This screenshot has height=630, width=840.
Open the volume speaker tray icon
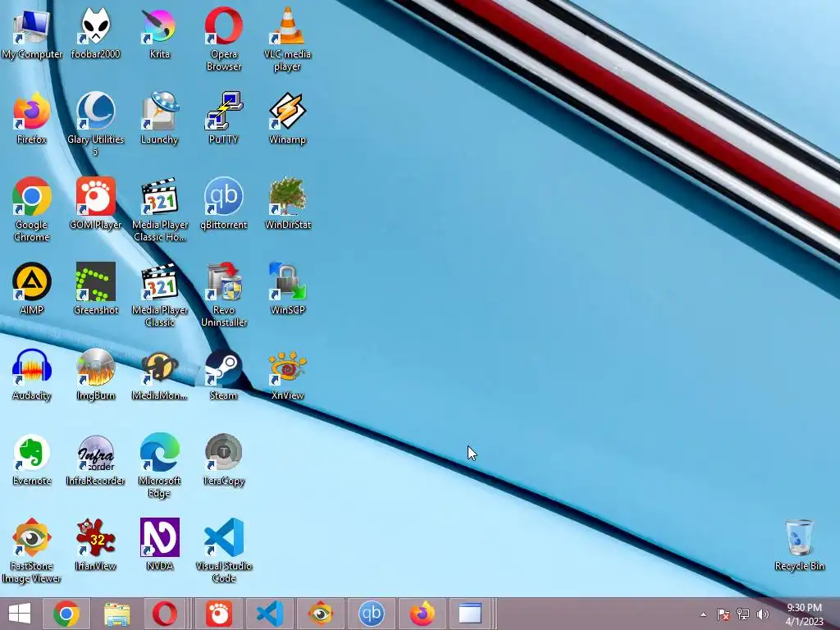point(763,614)
